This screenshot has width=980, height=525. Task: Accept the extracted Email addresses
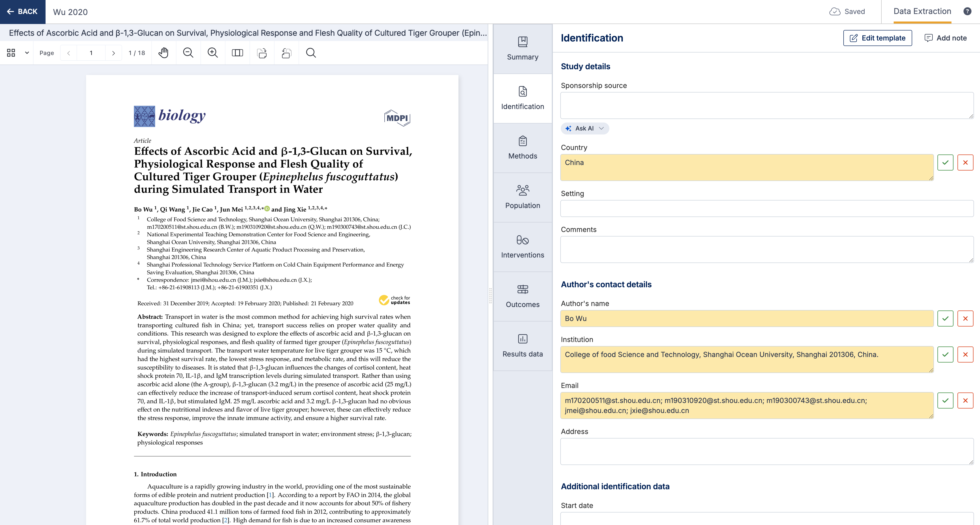(x=945, y=400)
